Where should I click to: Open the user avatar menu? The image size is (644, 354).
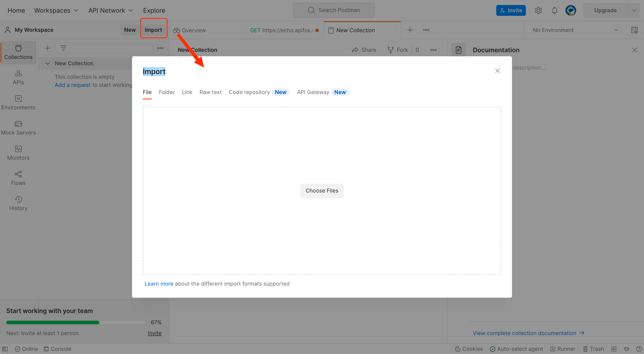[571, 10]
